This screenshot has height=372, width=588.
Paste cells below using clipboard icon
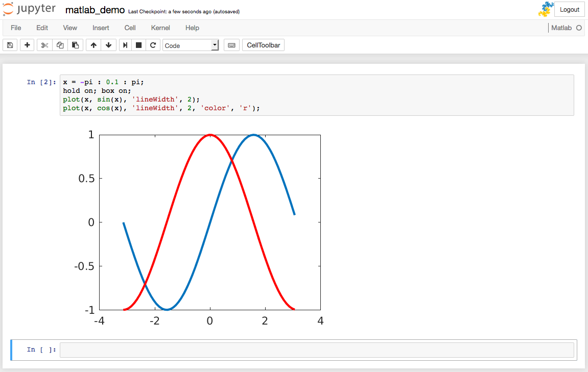[x=75, y=45]
